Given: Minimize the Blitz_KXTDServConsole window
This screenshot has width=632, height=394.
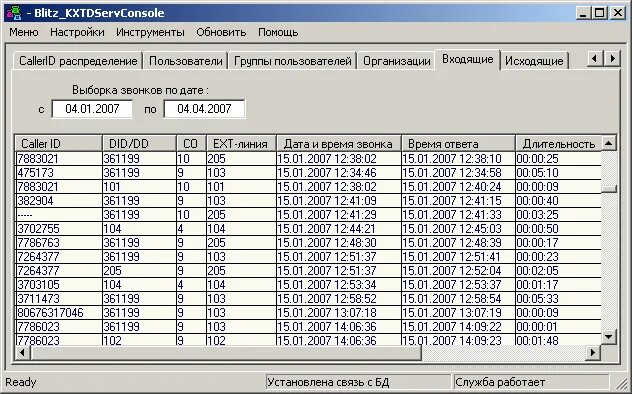Looking at the screenshot, I should pos(582,13).
